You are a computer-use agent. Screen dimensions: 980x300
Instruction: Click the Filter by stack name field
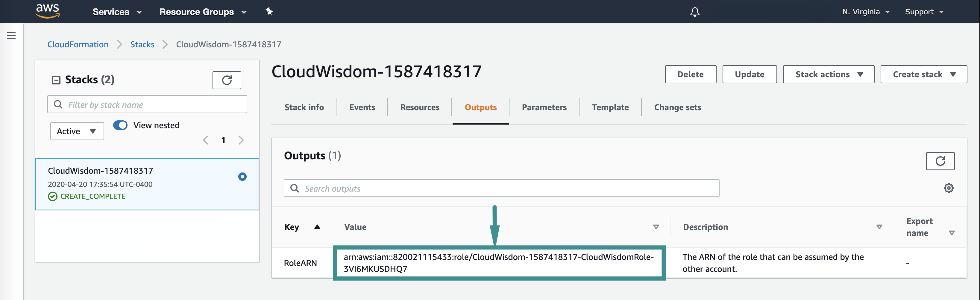tap(147, 104)
